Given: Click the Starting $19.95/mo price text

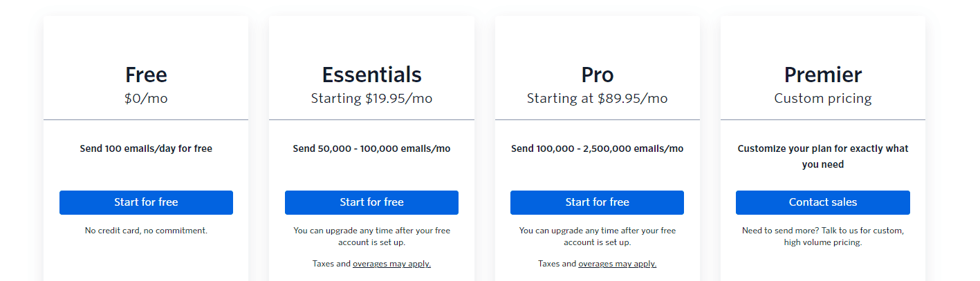Looking at the screenshot, I should point(371,99).
